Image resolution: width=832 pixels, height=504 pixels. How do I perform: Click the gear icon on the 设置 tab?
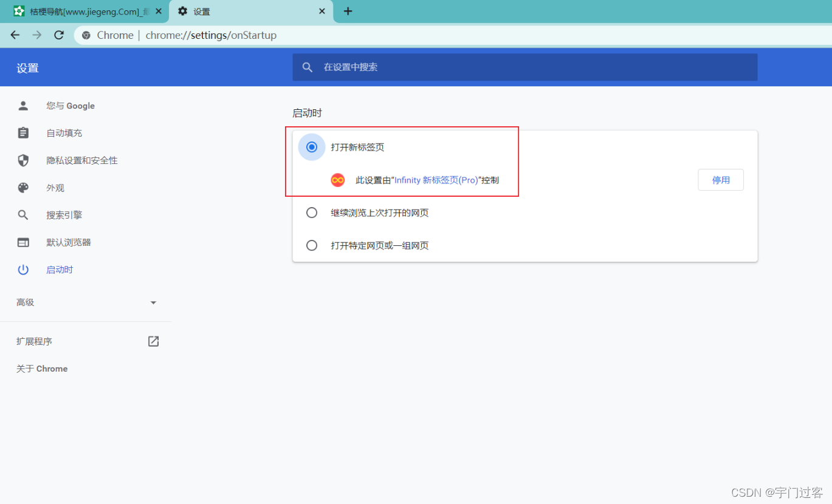point(182,11)
